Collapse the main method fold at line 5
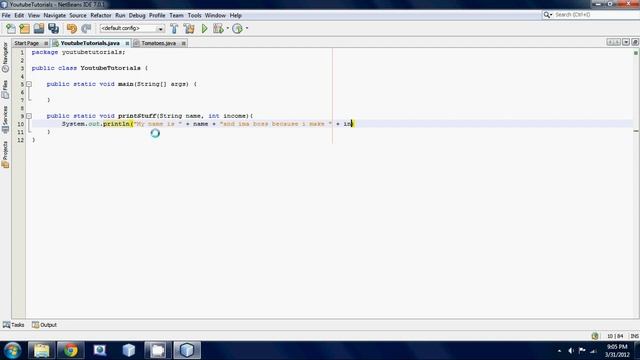 tap(29, 84)
